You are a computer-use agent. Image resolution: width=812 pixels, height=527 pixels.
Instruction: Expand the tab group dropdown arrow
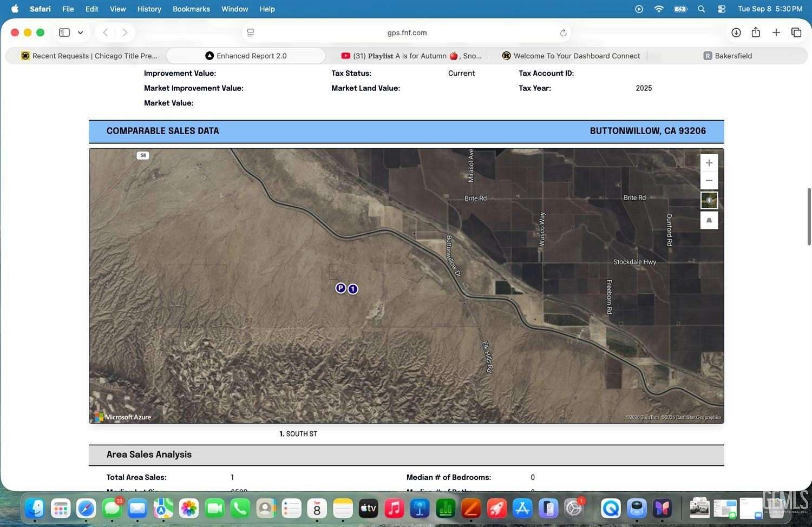tap(80, 32)
